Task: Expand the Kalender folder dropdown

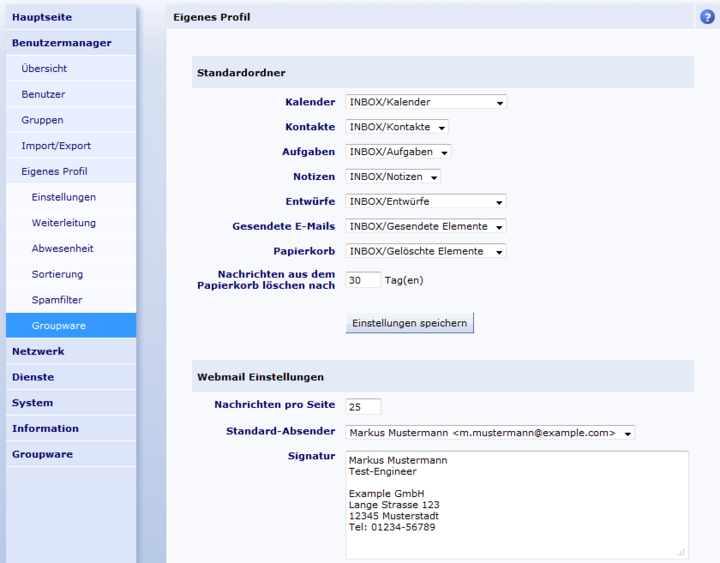Action: click(x=426, y=102)
